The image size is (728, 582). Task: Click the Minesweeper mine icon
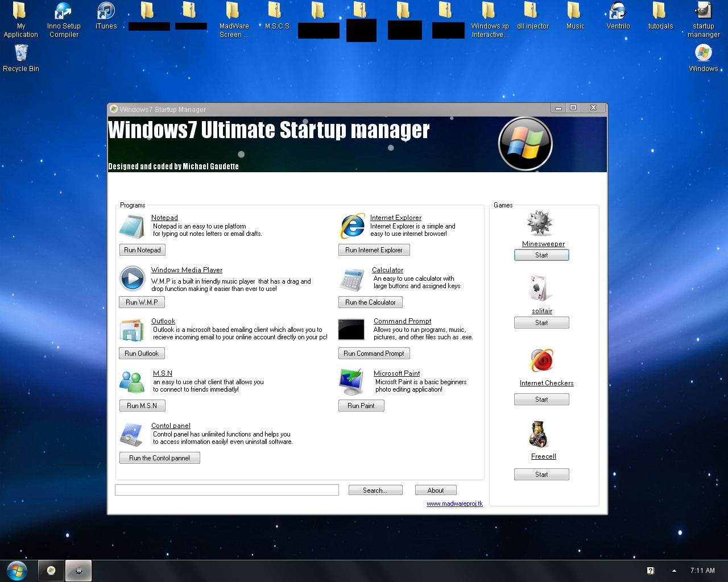point(540,223)
